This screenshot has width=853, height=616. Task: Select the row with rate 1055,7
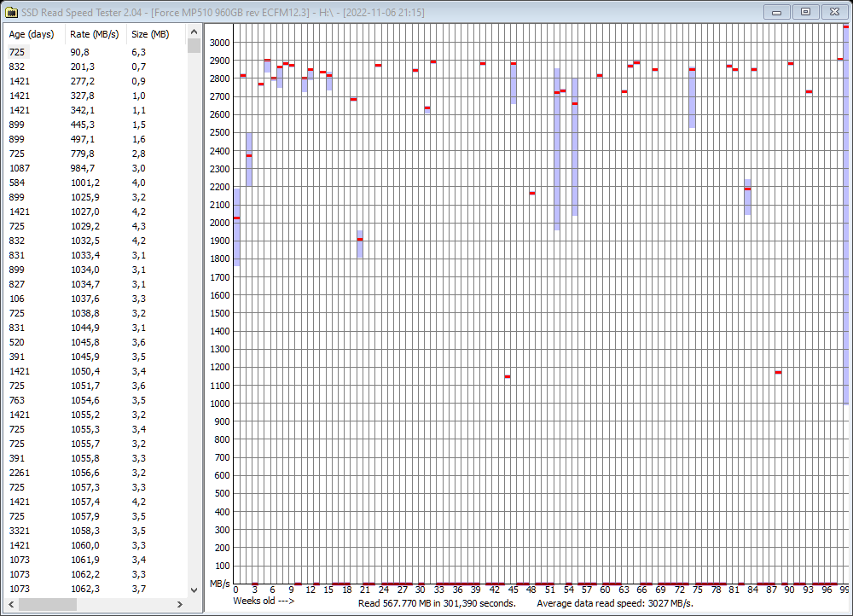96,444
